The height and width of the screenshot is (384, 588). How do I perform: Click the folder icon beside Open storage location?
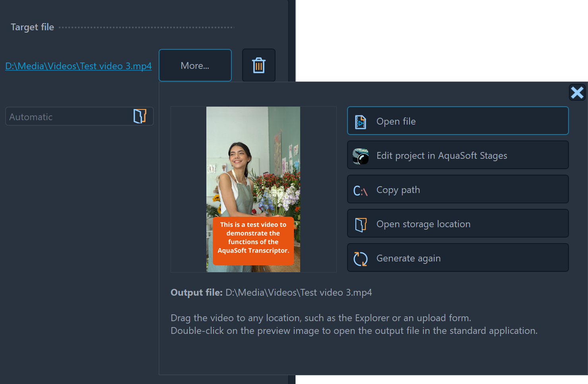361,224
